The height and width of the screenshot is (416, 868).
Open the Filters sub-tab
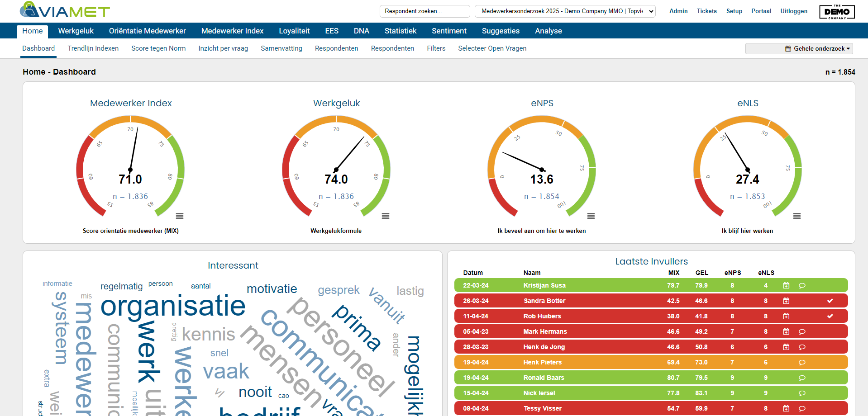click(436, 48)
